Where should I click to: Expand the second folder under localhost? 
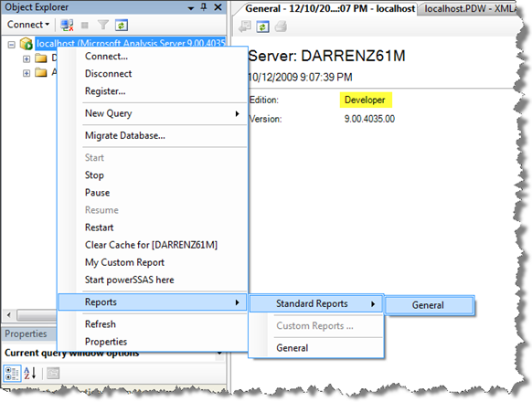click(27, 73)
